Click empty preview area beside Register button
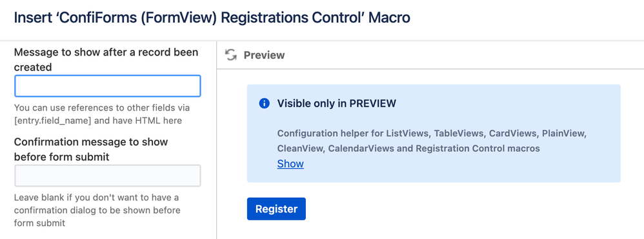Image resolution: width=644 pixels, height=239 pixels. point(452,209)
